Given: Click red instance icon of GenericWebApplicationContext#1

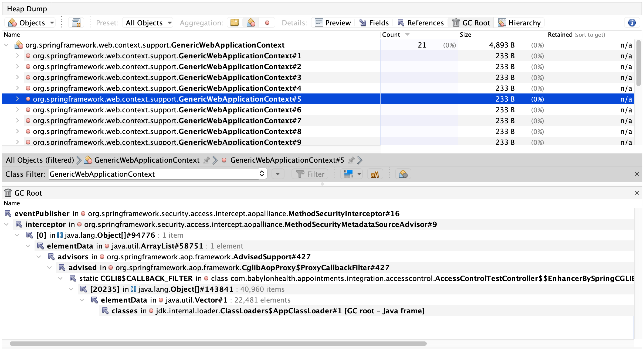Looking at the screenshot, I should point(28,56).
